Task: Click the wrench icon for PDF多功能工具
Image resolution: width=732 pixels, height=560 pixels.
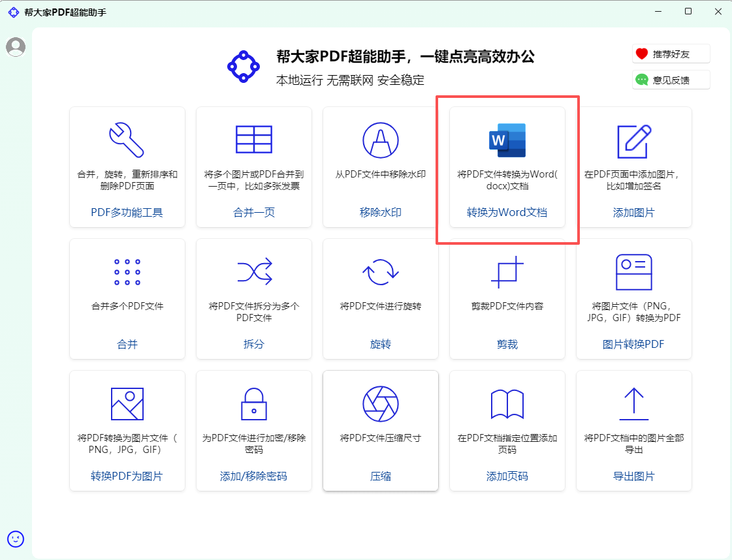Action: click(x=127, y=140)
